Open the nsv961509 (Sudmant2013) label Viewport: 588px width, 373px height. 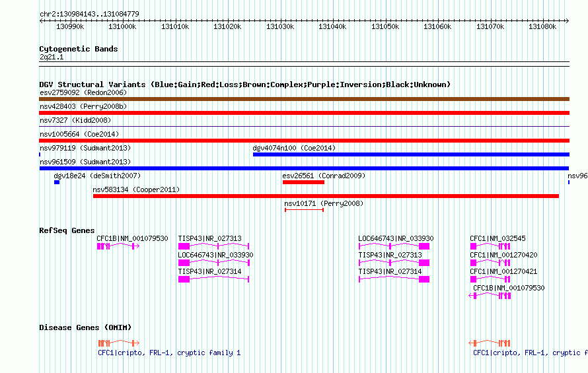coord(85,162)
